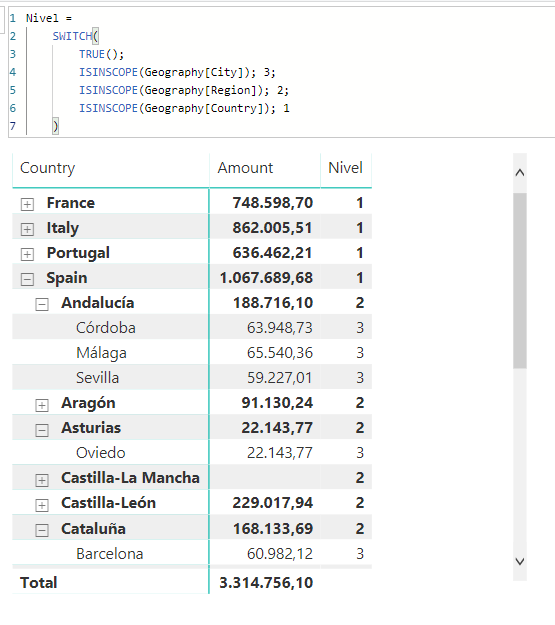
Task: Sort by the Amount column header
Action: (x=245, y=168)
